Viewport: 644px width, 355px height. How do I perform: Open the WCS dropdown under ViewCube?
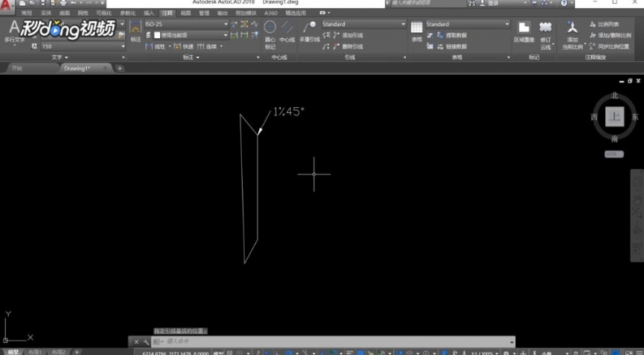(x=614, y=154)
